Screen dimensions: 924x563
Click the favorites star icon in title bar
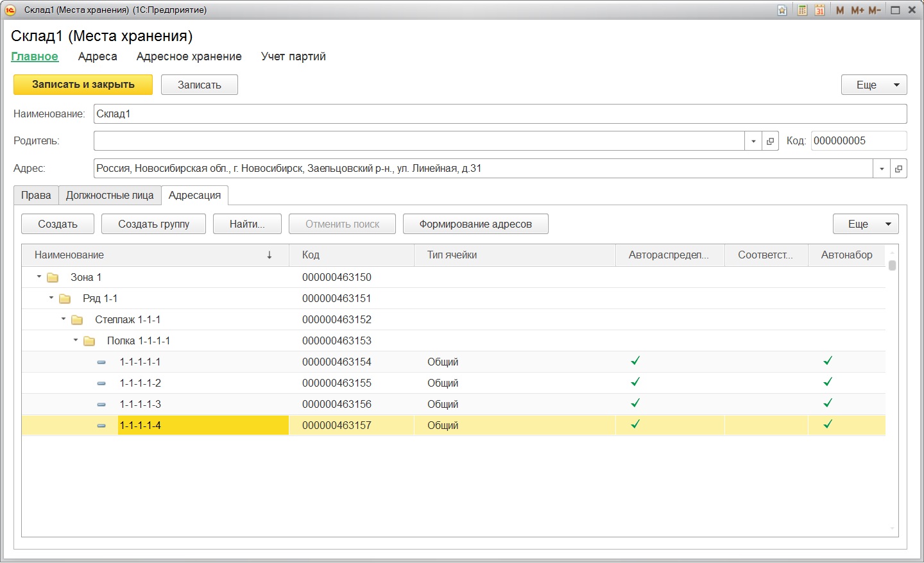(x=782, y=10)
